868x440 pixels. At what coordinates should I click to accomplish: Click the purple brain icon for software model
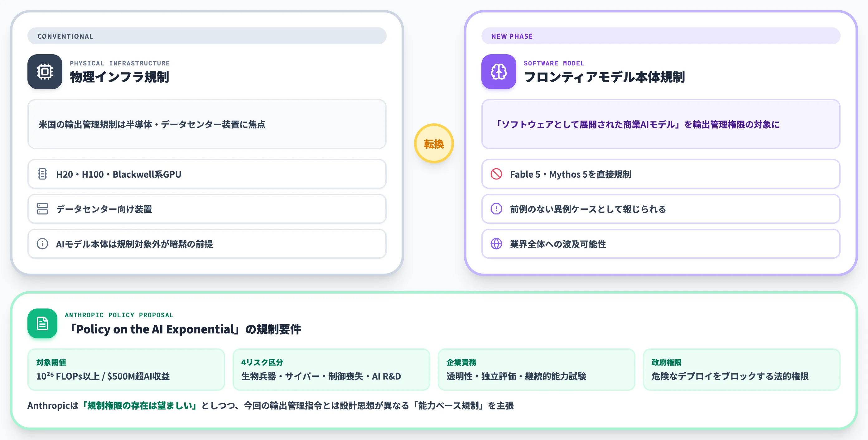(499, 72)
